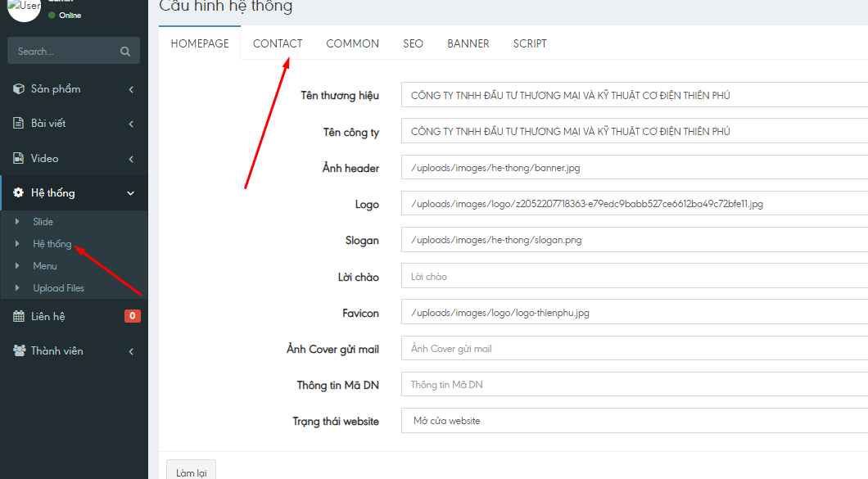Click the Video image icon
The image size is (868, 479).
coord(19,158)
